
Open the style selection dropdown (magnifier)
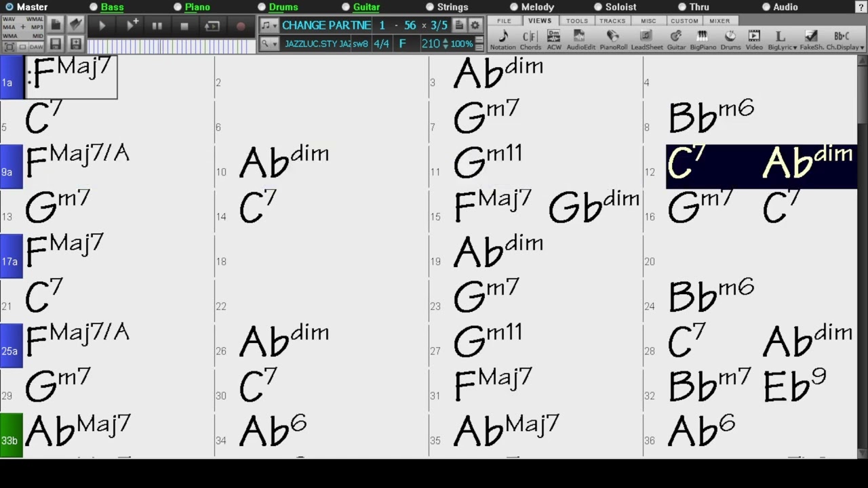(x=269, y=44)
